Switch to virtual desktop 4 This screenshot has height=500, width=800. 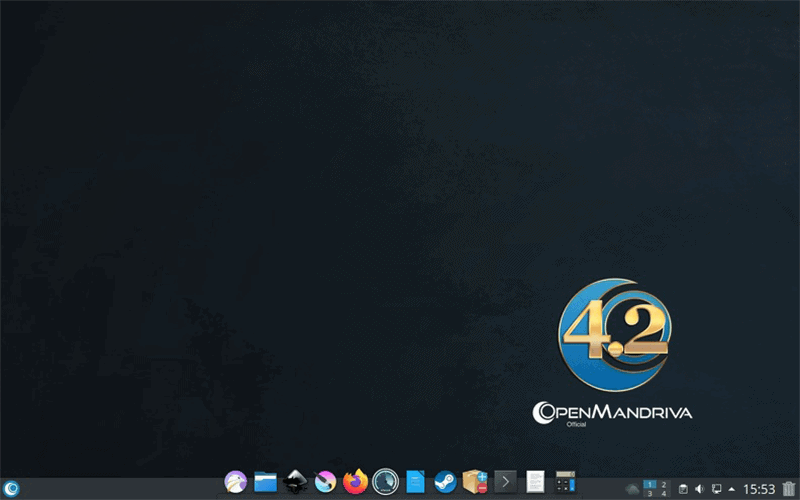click(664, 494)
